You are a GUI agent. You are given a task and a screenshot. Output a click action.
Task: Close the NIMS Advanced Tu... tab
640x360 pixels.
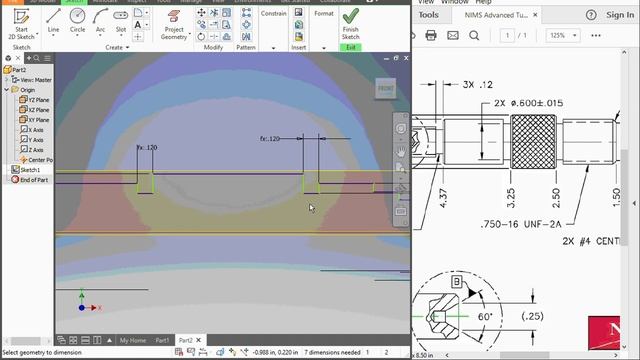535,15
